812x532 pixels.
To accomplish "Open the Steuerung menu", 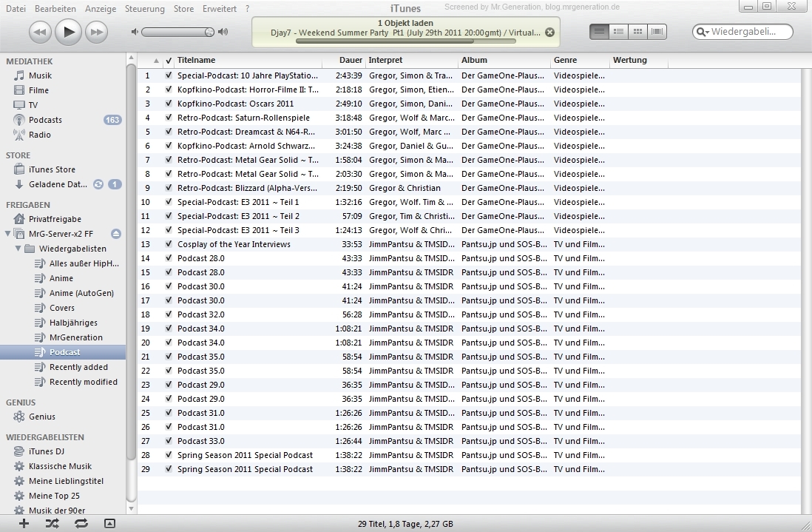I will tap(145, 9).
